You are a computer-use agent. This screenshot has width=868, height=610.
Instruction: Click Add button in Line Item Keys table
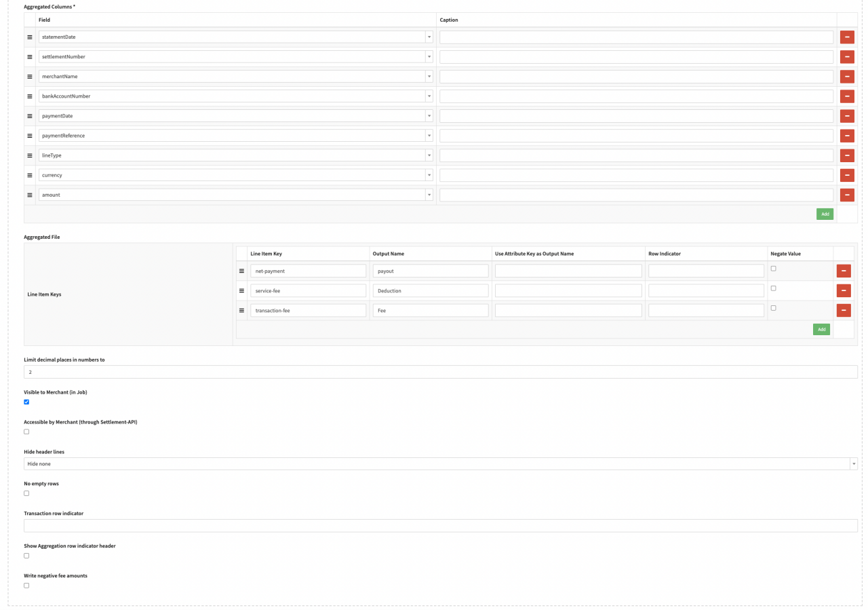tap(821, 329)
